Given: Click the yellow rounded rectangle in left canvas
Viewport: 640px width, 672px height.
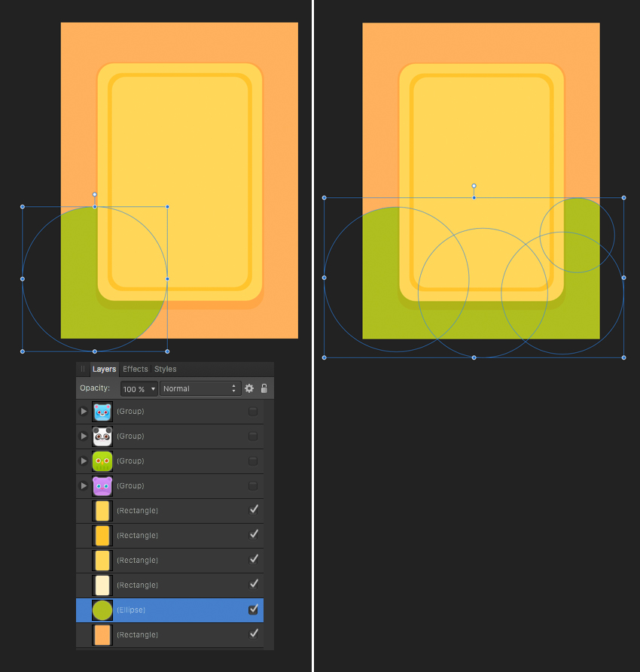Looking at the screenshot, I should pos(180,182).
